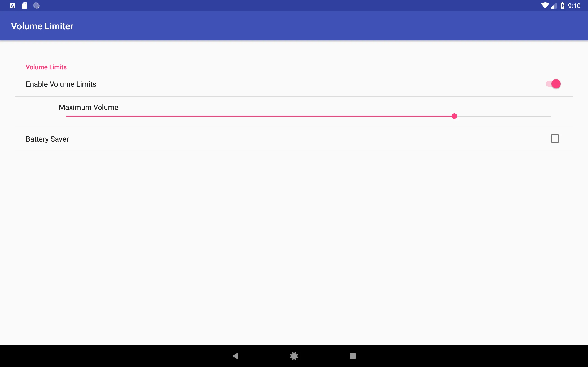Click the clipboard icon in status bar
The image size is (588, 367).
(24, 6)
